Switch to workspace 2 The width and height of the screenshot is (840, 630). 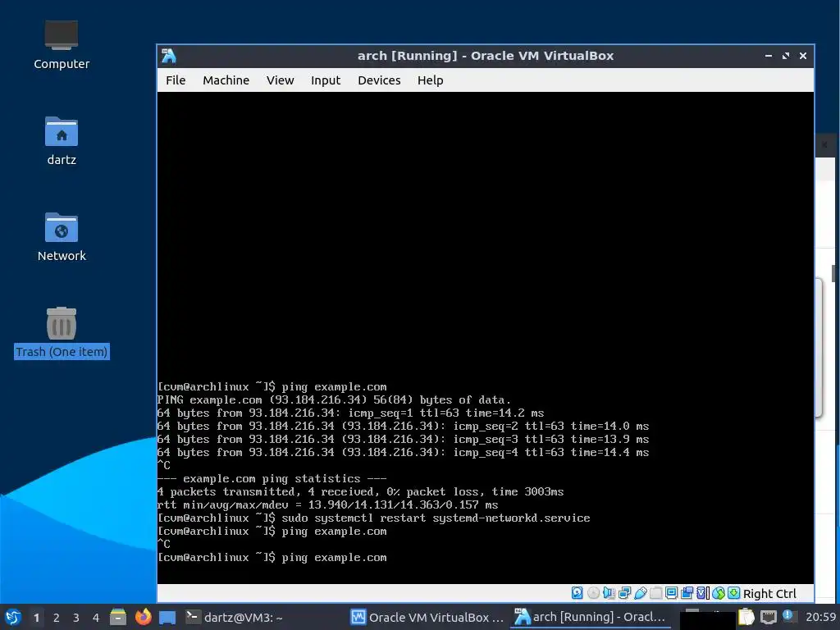[x=57, y=618]
